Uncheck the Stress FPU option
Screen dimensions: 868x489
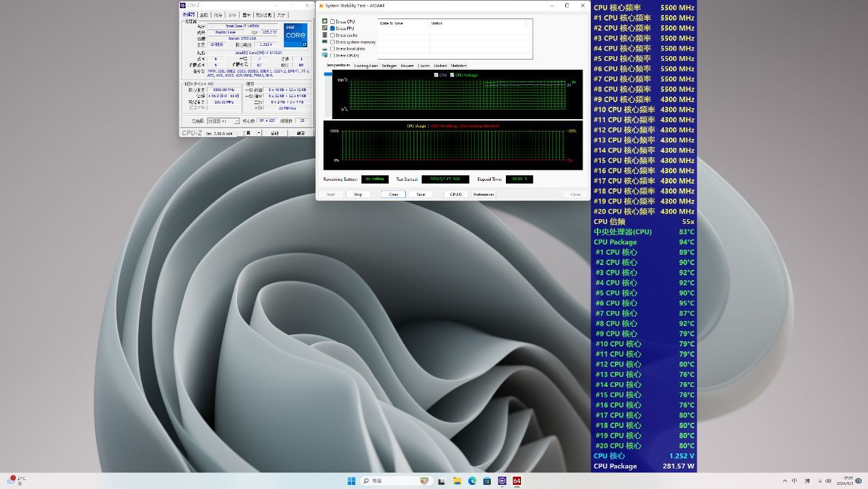(x=333, y=29)
